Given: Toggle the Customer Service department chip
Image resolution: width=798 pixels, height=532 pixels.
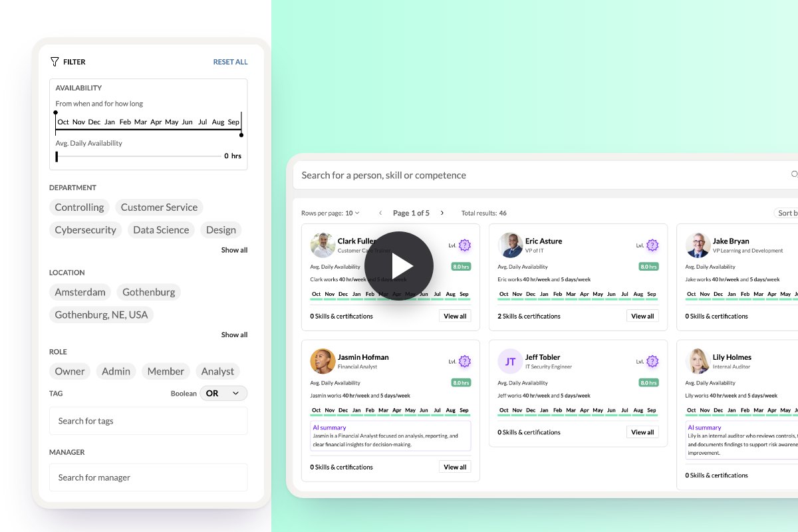Looking at the screenshot, I should (159, 207).
